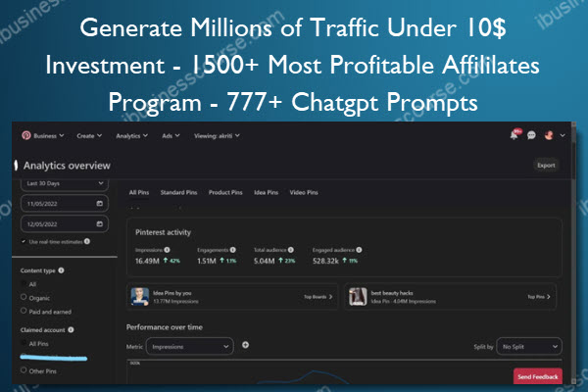Select the Paid and earned radio option
Screen dimensions: 588x392
tap(24, 311)
